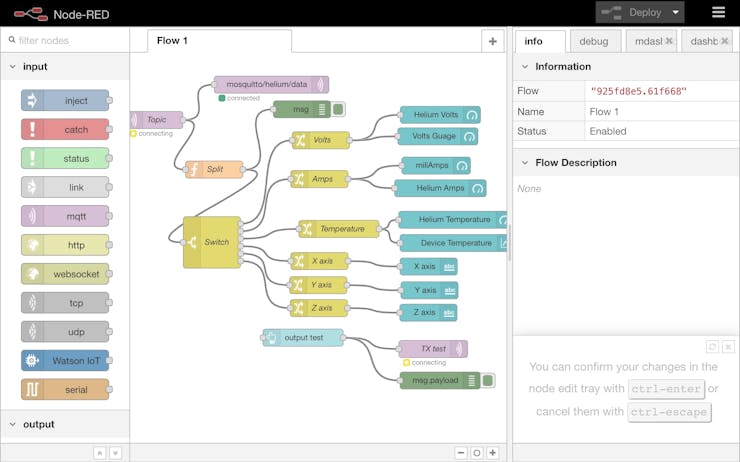Select the tcp node in palette
The width and height of the screenshot is (740, 462).
tap(65, 303)
